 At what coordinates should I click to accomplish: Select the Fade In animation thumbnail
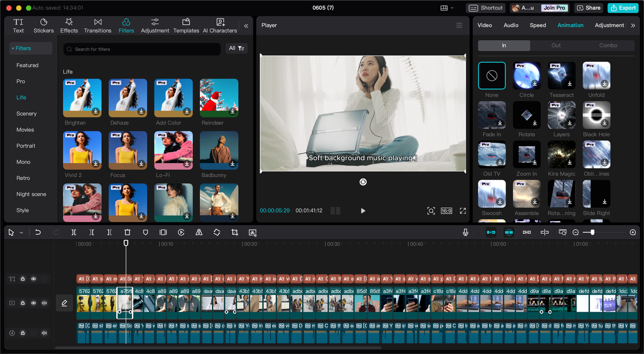coord(492,115)
